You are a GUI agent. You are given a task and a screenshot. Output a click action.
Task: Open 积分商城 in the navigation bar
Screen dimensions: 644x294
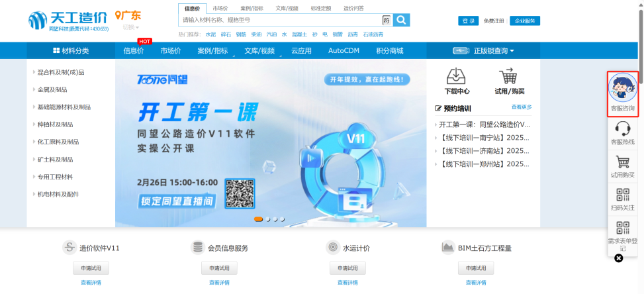[x=390, y=51]
